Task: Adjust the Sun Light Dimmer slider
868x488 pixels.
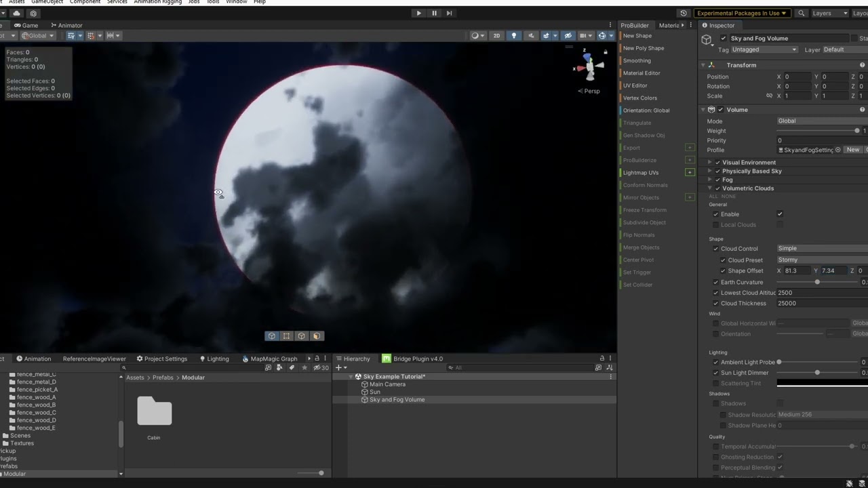Action: (x=817, y=373)
